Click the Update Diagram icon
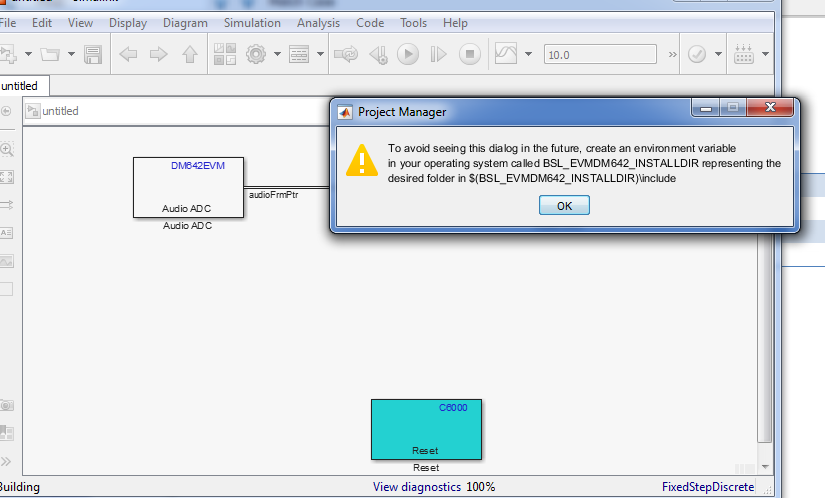Screen dimensions: 825x498 (346, 54)
